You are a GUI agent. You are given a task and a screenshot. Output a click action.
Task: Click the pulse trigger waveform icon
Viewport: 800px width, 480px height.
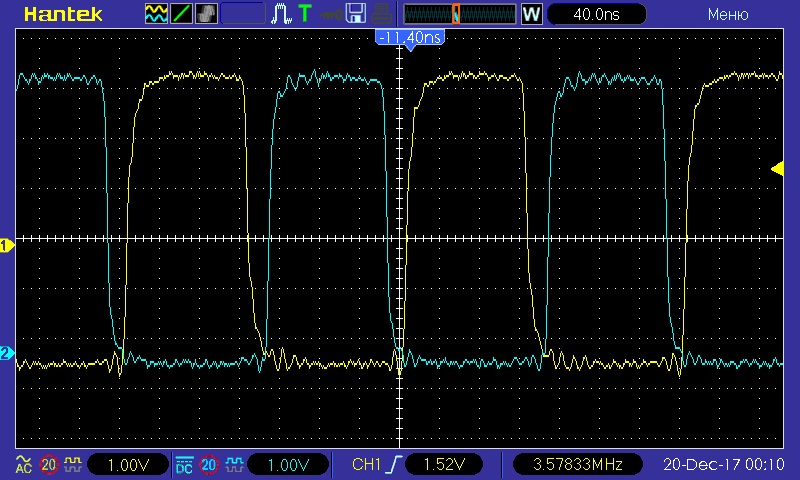pyautogui.click(x=281, y=14)
